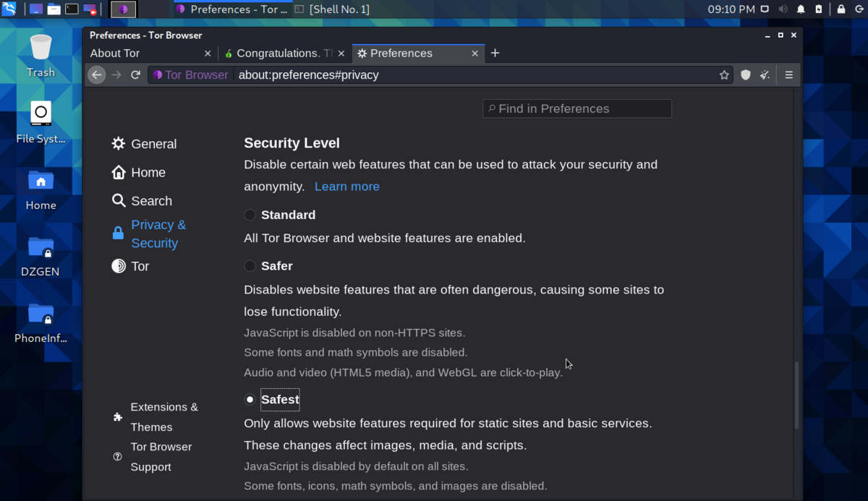Click the Tor Browser identity box
The width and height of the screenshot is (868, 501).
tap(191, 75)
